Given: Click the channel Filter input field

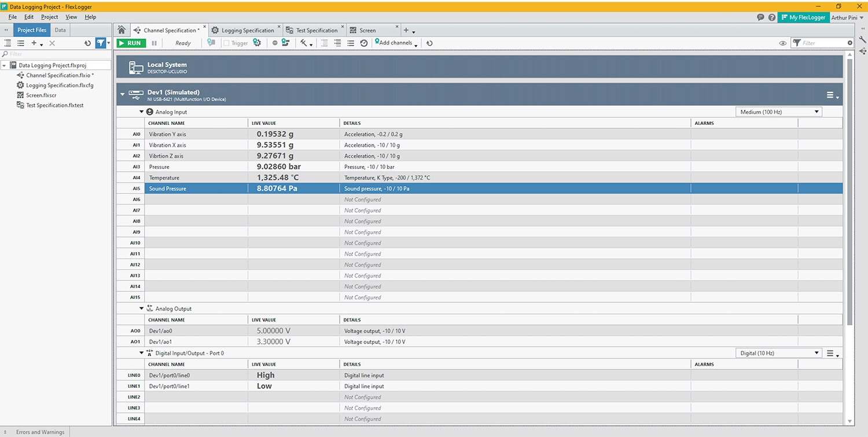Looking at the screenshot, I should (822, 43).
